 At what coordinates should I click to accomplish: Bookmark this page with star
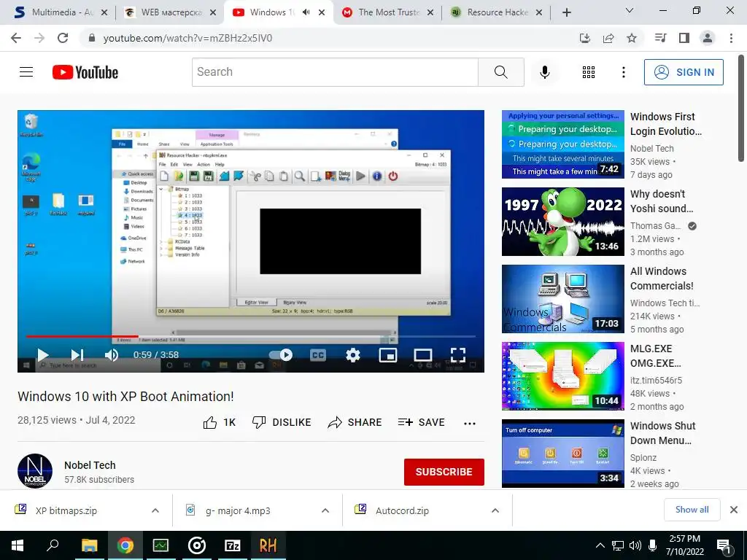(632, 38)
